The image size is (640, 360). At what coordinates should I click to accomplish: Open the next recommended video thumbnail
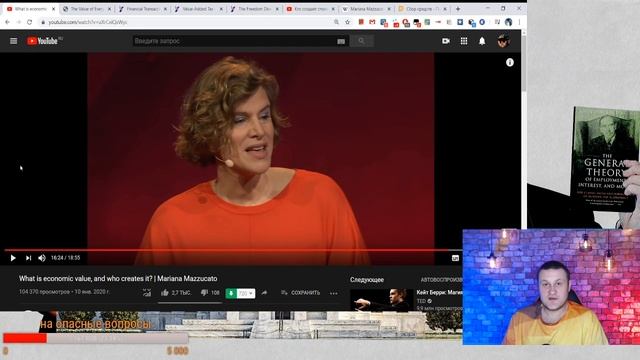[x=381, y=300]
